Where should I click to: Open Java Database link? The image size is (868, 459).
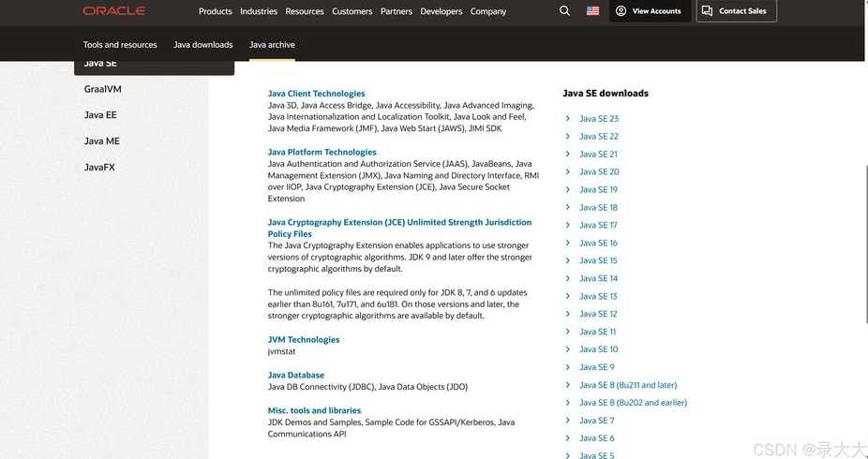pos(296,375)
